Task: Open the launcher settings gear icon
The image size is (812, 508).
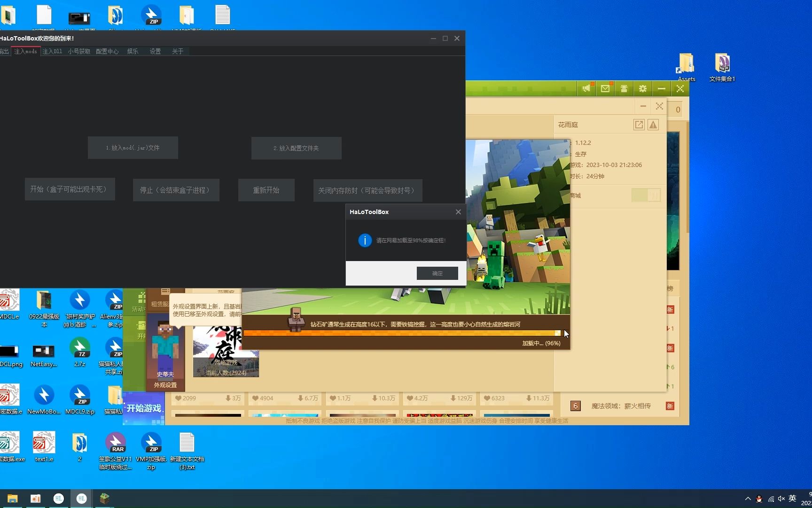Action: pos(642,88)
